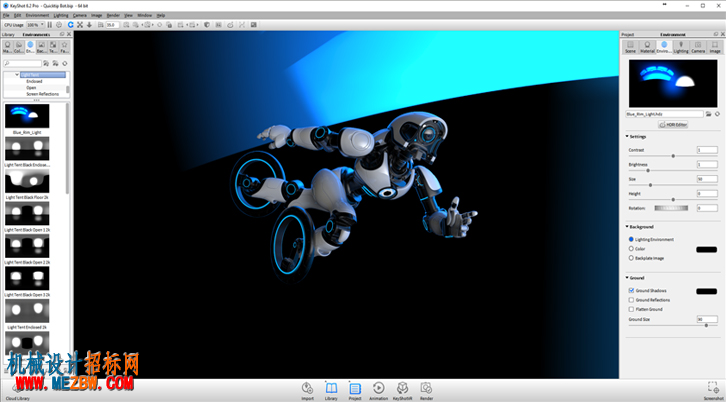This screenshot has width=726, height=402.
Task: Click the shield icon in the toolbar
Action: tap(207, 25)
